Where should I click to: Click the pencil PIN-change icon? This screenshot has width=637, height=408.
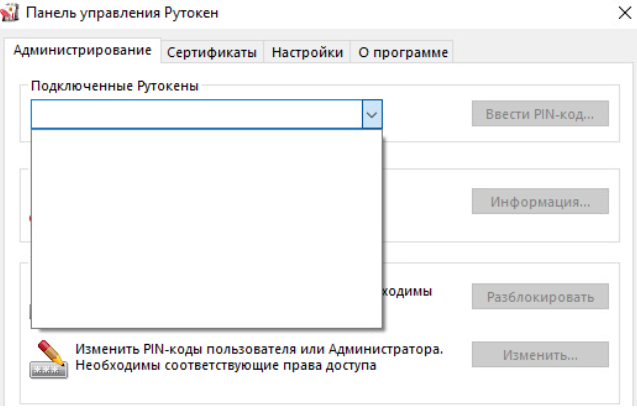[x=48, y=359]
